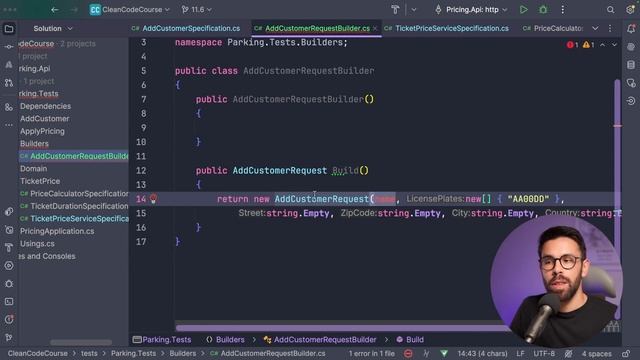Viewport: 640px width, 360px height.
Task: Open PricingApplication.cs in the tree
Action: 57,231
